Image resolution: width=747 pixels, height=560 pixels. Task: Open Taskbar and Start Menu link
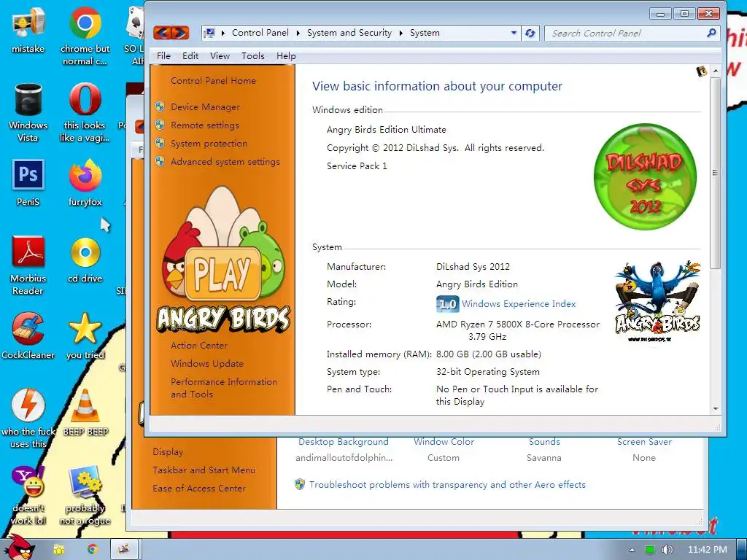[204, 470]
